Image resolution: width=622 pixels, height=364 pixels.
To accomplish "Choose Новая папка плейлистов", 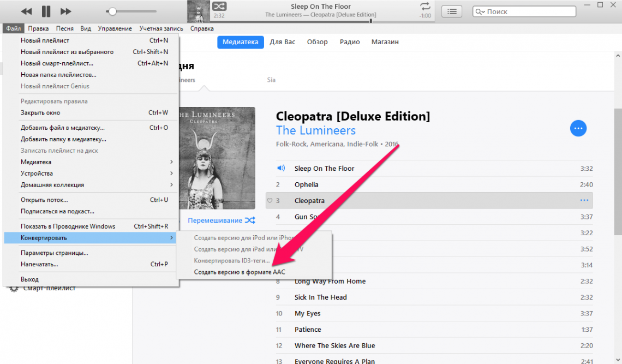I will 91,75.
